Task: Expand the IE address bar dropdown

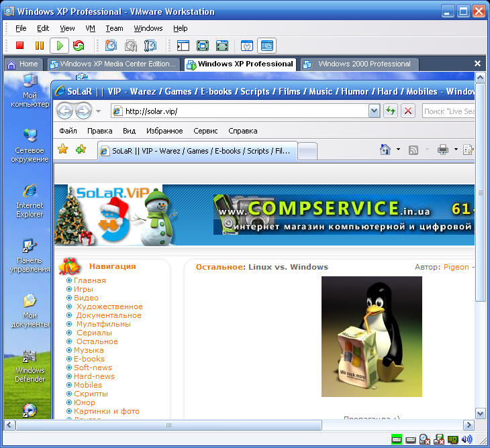Action: [375, 111]
